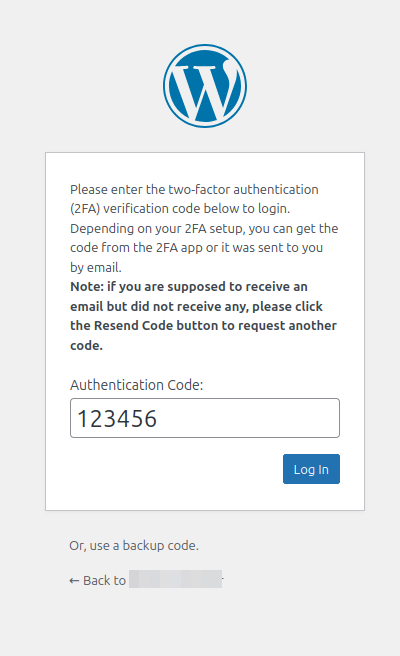
Task: Click the Authentication Code label
Action: click(136, 385)
